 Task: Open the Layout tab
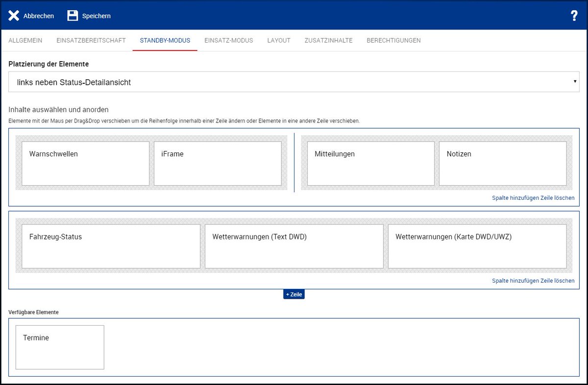pos(279,40)
